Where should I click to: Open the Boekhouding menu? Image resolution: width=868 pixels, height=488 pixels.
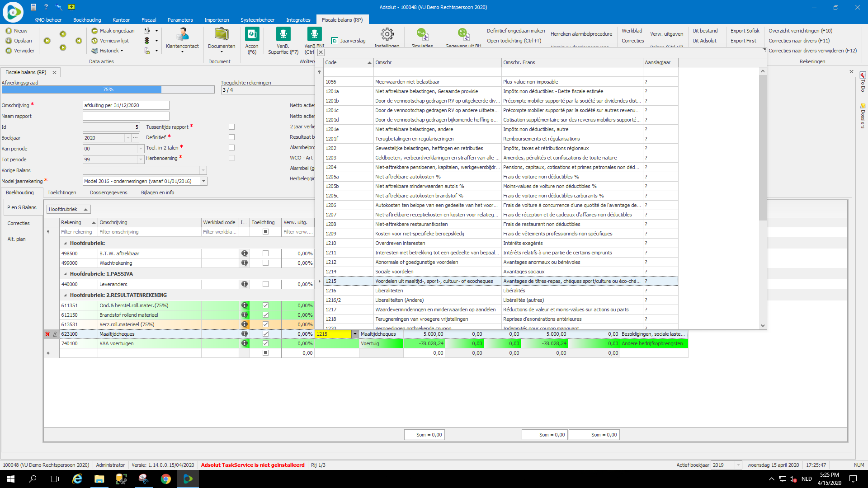coord(87,20)
